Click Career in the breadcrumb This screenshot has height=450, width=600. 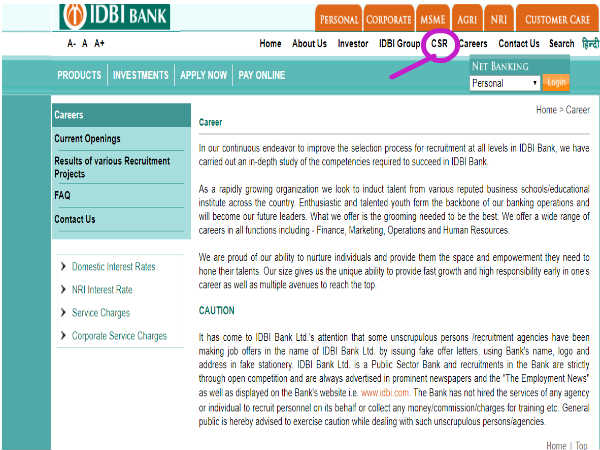coord(578,110)
